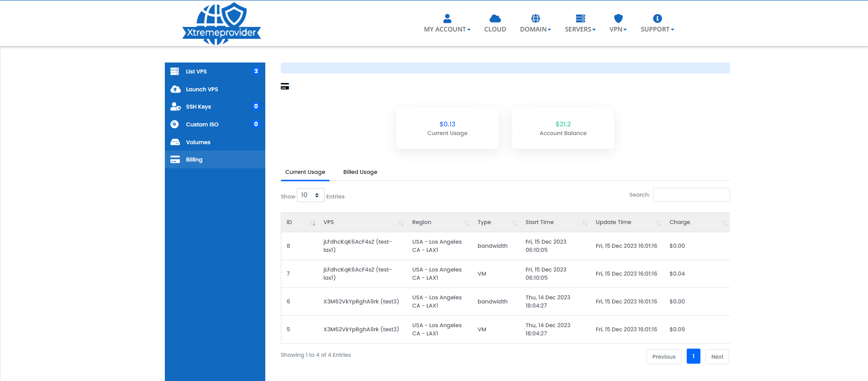Click the SSH Keys count badge 0
The width and height of the screenshot is (868, 381).
click(256, 106)
